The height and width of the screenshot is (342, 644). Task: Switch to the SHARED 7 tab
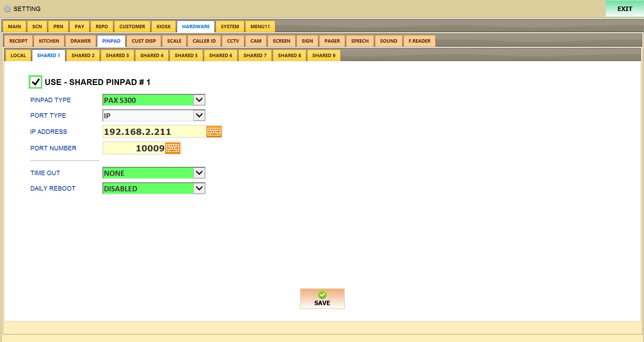tap(255, 55)
